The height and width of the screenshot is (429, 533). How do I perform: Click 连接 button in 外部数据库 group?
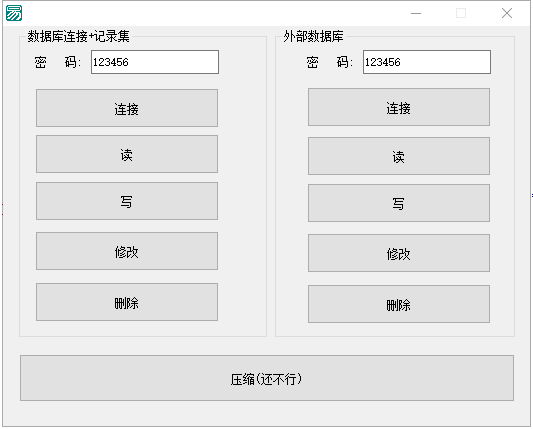click(x=399, y=107)
